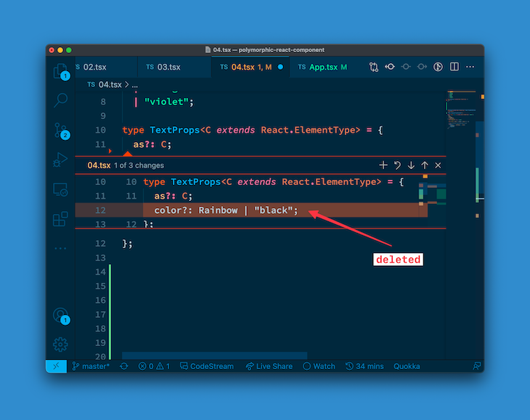Click the open changes with previous revision icon

[x=390, y=67]
